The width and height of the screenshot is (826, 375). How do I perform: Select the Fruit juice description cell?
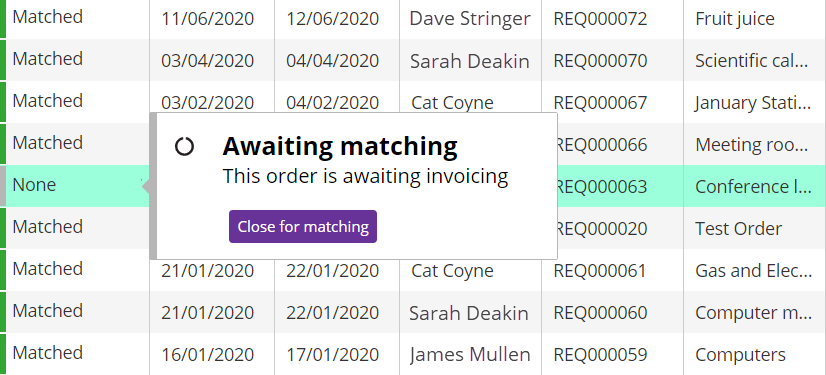click(754, 19)
